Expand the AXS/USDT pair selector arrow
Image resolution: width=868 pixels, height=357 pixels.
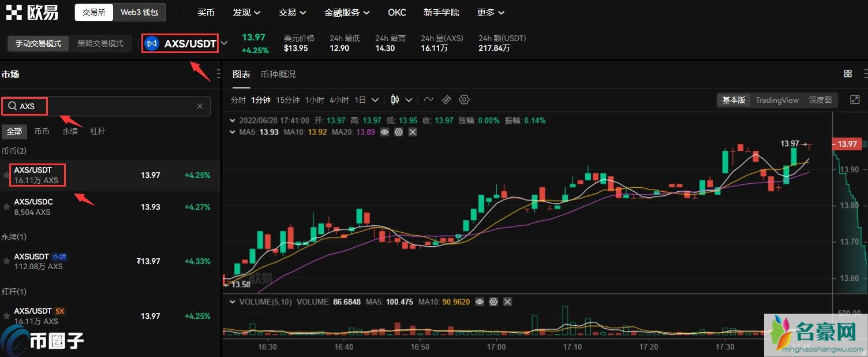[224, 43]
